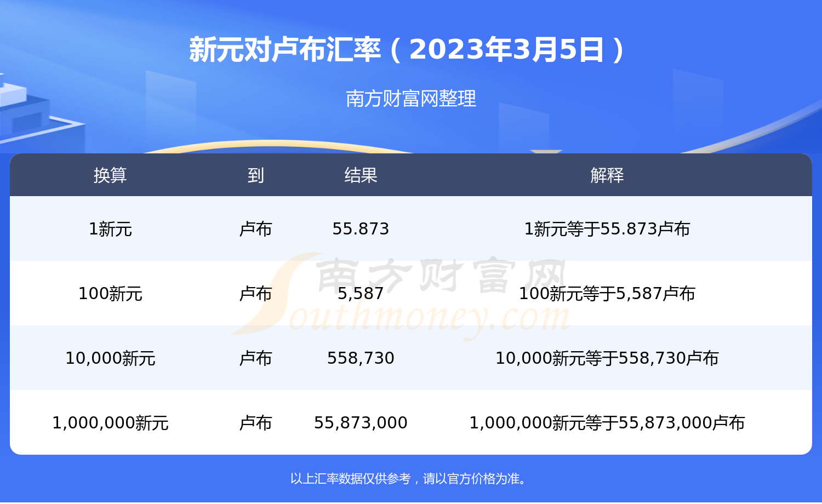
Task: Select the result value 558,730
Action: (x=361, y=358)
